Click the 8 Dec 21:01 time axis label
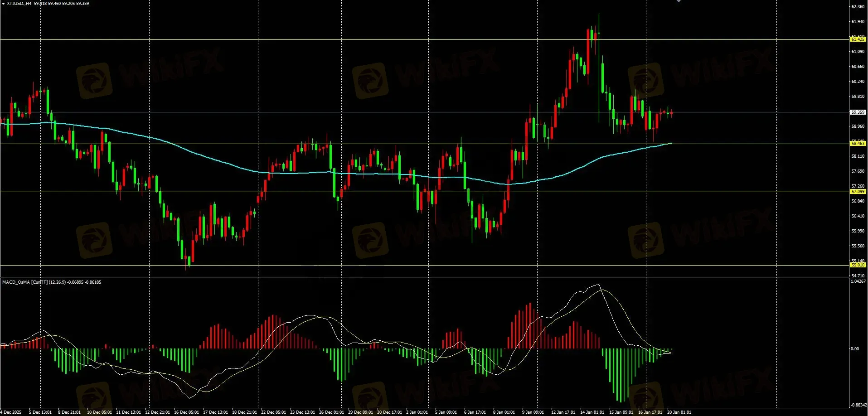Image resolution: width=868 pixels, height=416 pixels. coord(69,412)
